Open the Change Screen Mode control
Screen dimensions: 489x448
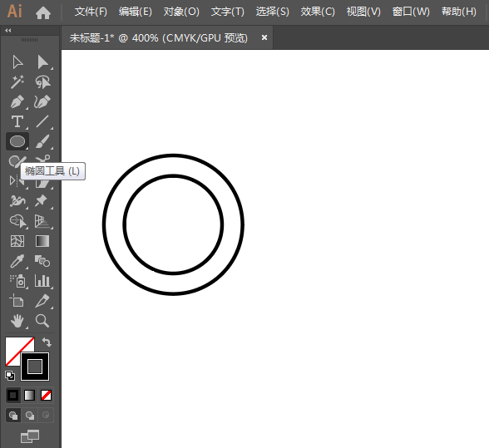[x=30, y=436]
